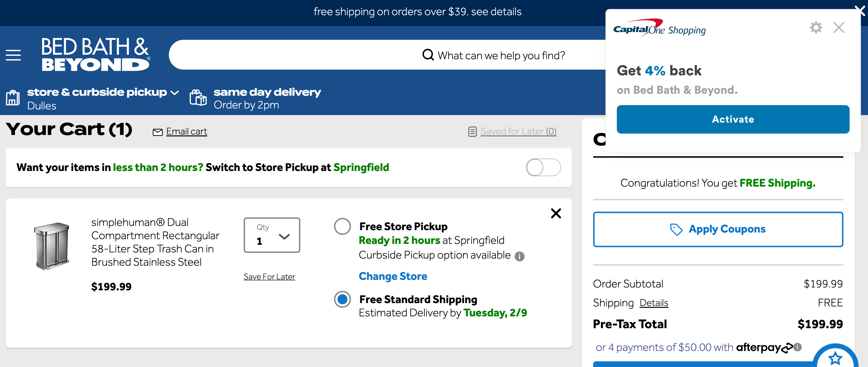
Task: Click Change Store link
Action: 393,276
